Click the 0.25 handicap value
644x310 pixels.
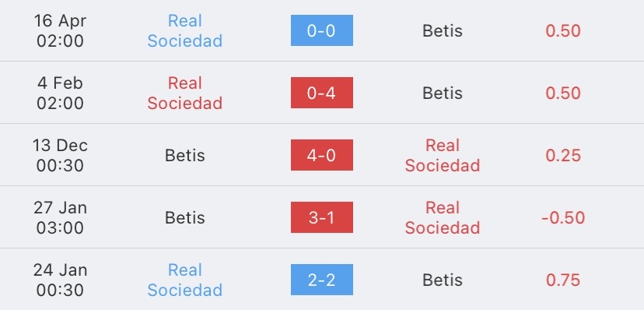click(x=563, y=156)
